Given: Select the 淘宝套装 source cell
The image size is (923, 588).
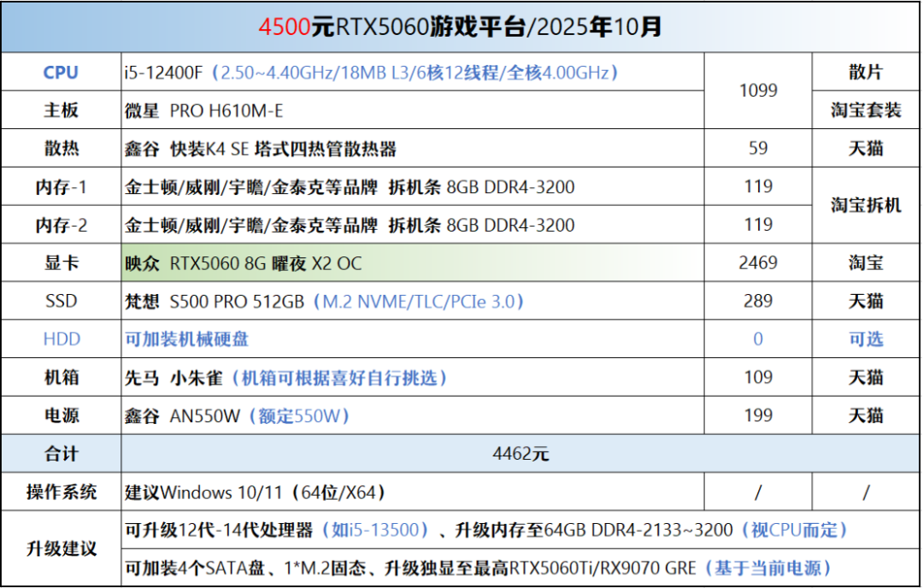Looking at the screenshot, I should click(x=865, y=110).
